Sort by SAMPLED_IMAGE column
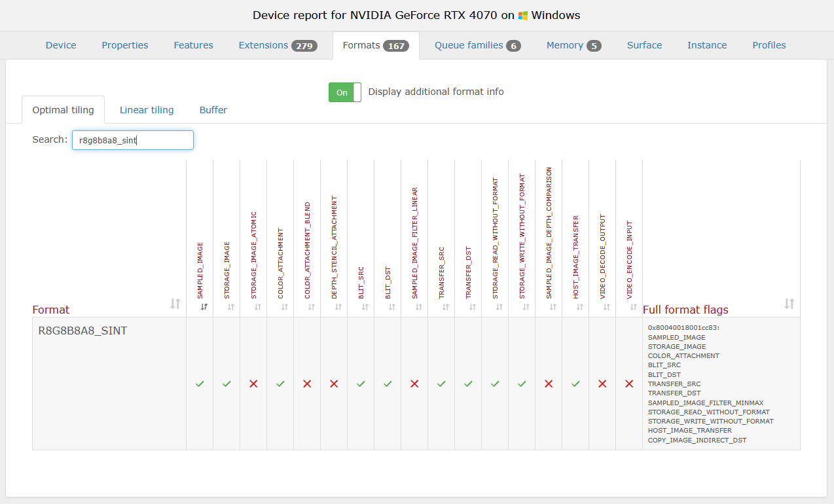Image resolution: width=834 pixels, height=504 pixels. click(x=204, y=306)
